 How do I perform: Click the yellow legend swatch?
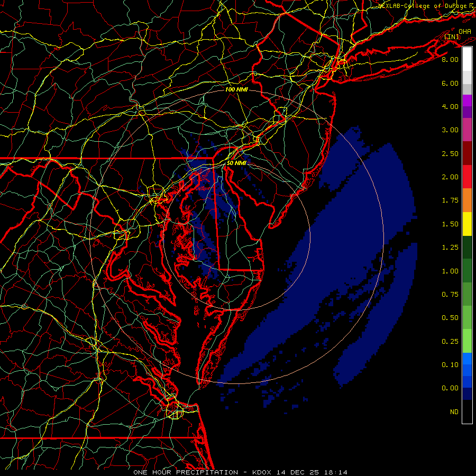point(467,224)
